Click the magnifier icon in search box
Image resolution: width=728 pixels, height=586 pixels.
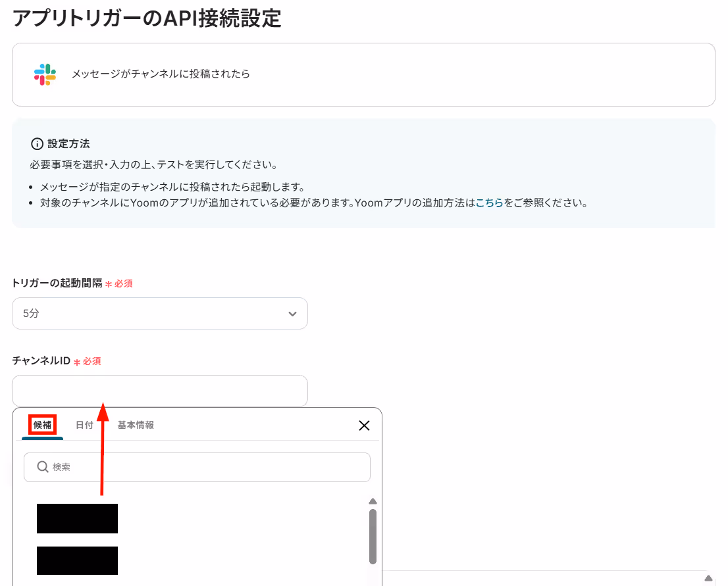pyautogui.click(x=43, y=467)
